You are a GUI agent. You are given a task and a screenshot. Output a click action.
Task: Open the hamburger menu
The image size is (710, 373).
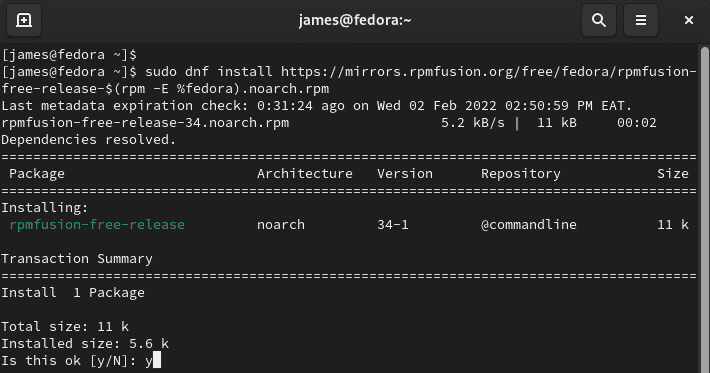click(x=641, y=20)
